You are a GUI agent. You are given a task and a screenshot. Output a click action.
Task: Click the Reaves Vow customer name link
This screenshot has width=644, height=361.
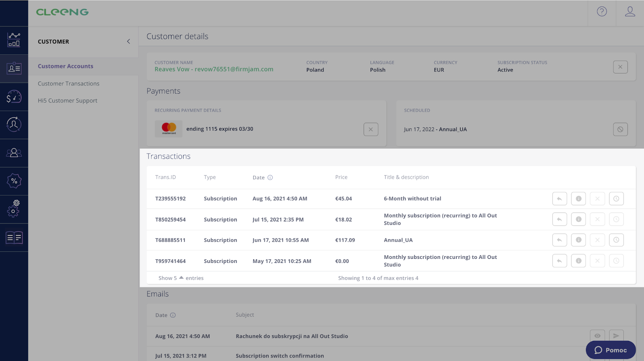214,69
